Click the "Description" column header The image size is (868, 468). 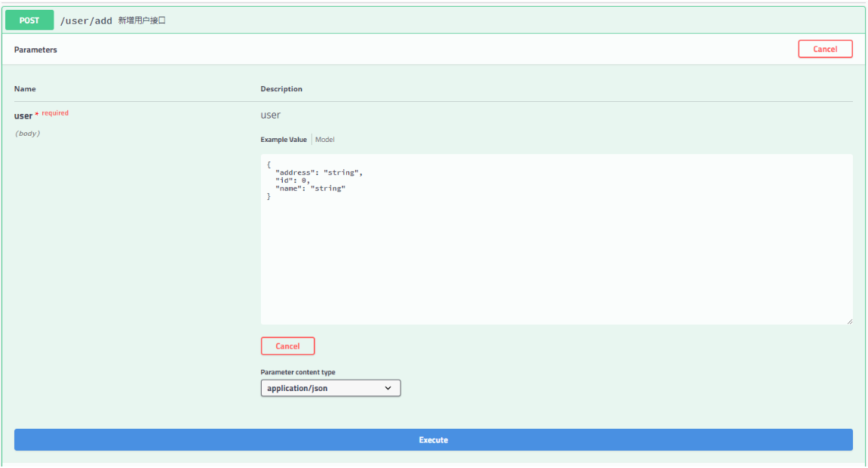point(281,88)
